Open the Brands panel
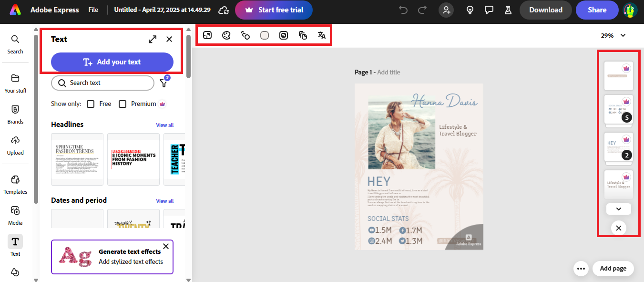 [x=15, y=115]
